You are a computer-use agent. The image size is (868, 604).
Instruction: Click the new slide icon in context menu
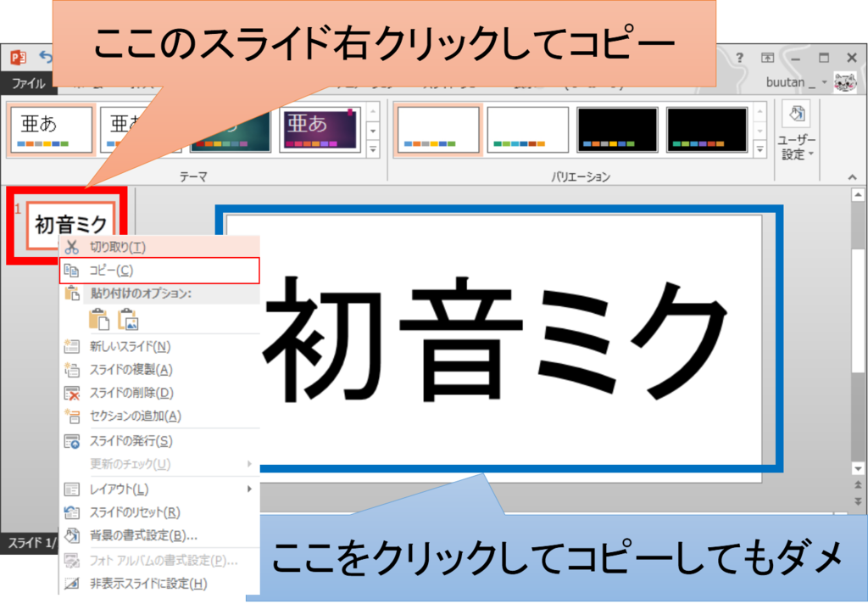click(71, 347)
